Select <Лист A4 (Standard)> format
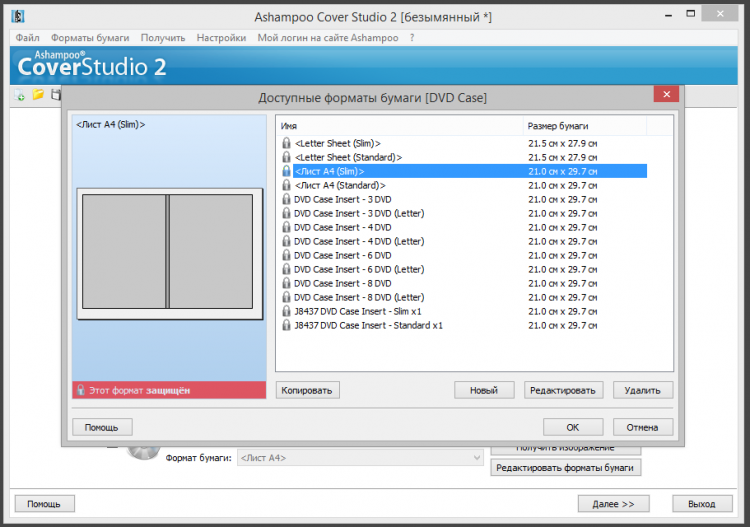Image resolution: width=750 pixels, height=527 pixels. (x=340, y=185)
